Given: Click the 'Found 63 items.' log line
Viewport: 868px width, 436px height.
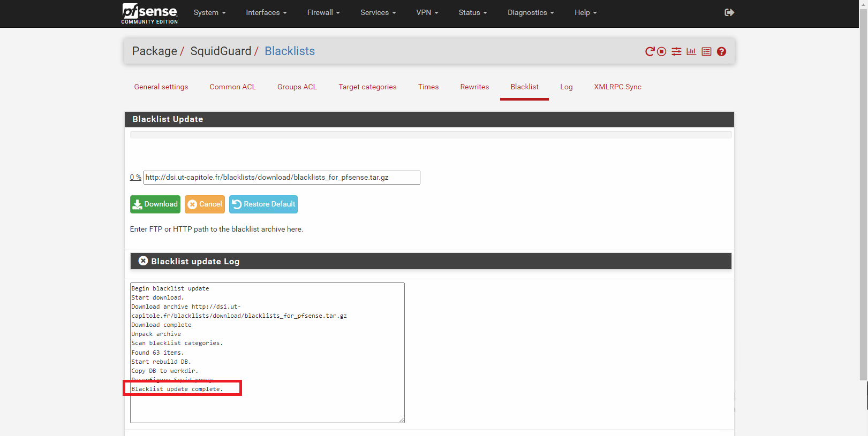Looking at the screenshot, I should [x=157, y=353].
